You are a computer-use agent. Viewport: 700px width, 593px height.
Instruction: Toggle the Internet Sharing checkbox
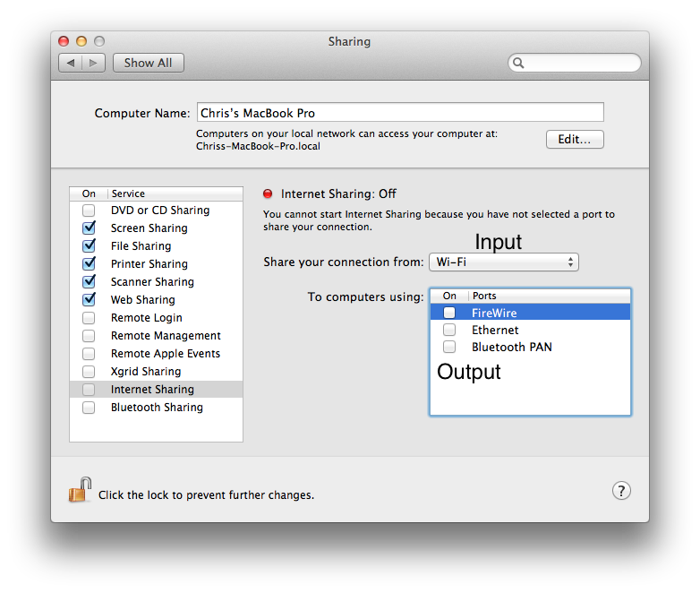(89, 390)
